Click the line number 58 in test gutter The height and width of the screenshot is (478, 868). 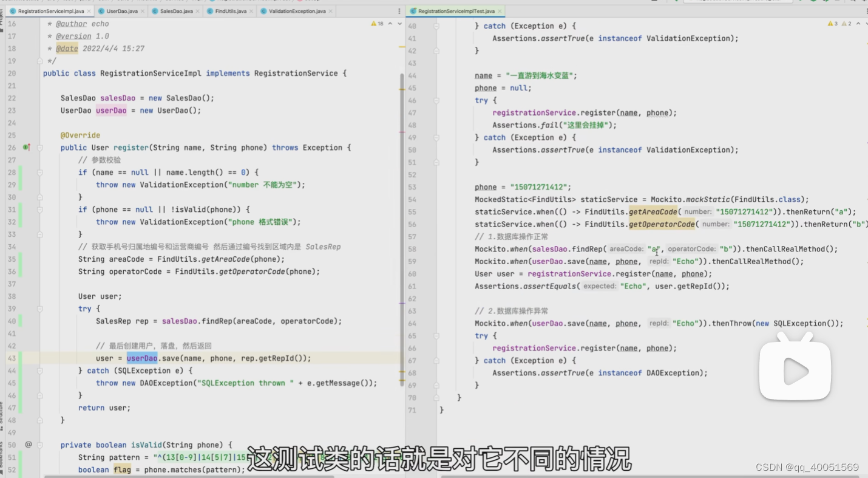click(x=412, y=249)
